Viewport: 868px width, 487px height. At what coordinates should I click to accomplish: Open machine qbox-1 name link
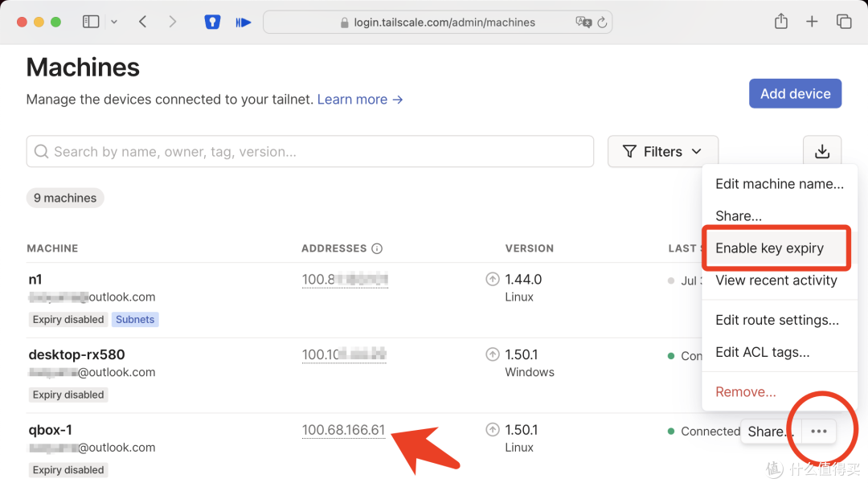(51, 430)
